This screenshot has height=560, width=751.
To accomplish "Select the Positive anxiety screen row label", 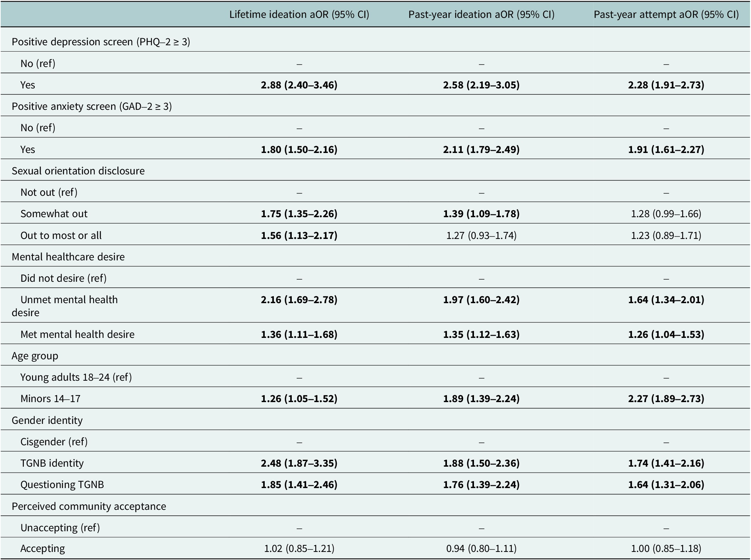I will (x=92, y=106).
